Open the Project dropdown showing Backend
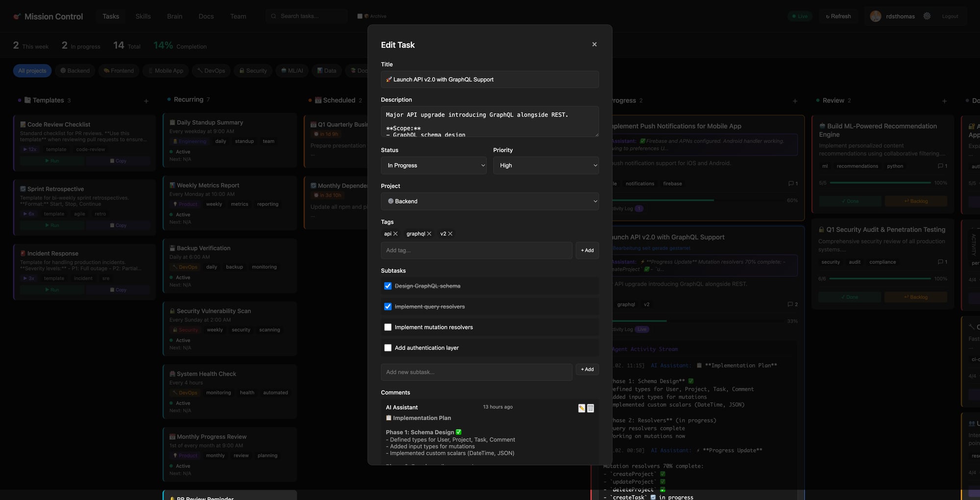 490,201
